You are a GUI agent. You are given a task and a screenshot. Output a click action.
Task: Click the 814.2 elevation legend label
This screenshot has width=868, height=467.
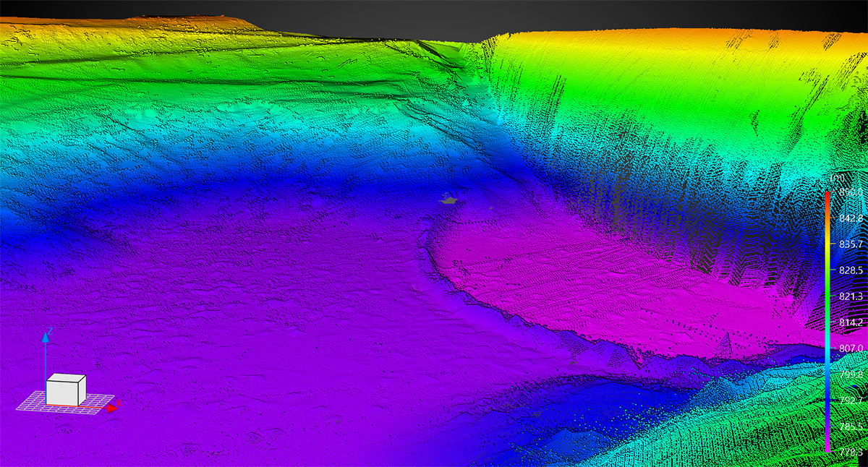click(x=851, y=322)
